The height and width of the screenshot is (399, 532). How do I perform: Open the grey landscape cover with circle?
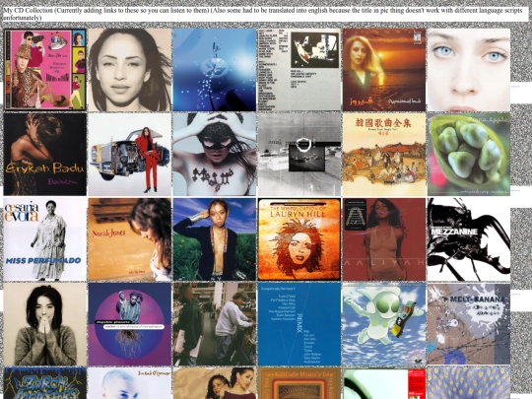point(299,155)
